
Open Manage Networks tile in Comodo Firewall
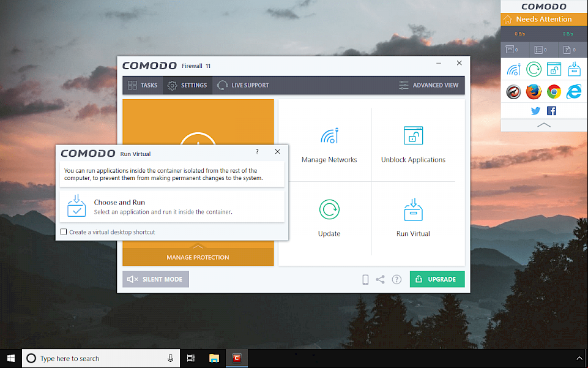click(x=329, y=145)
